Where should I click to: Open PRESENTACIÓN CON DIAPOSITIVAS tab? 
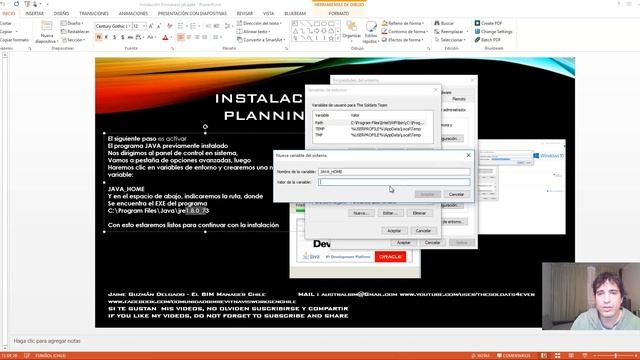pyautogui.click(x=192, y=13)
